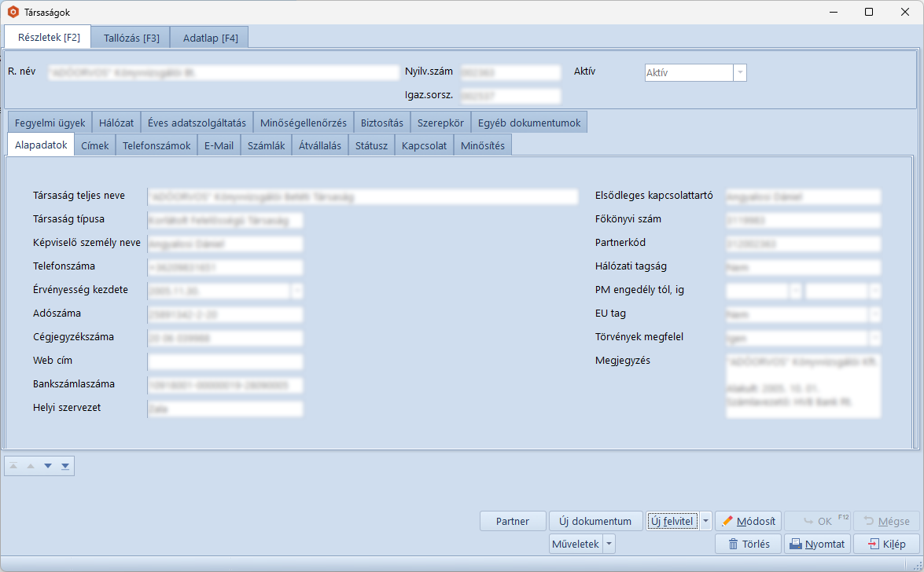Open the Telefonszámok tab
This screenshot has height=572, width=924.
click(x=156, y=145)
